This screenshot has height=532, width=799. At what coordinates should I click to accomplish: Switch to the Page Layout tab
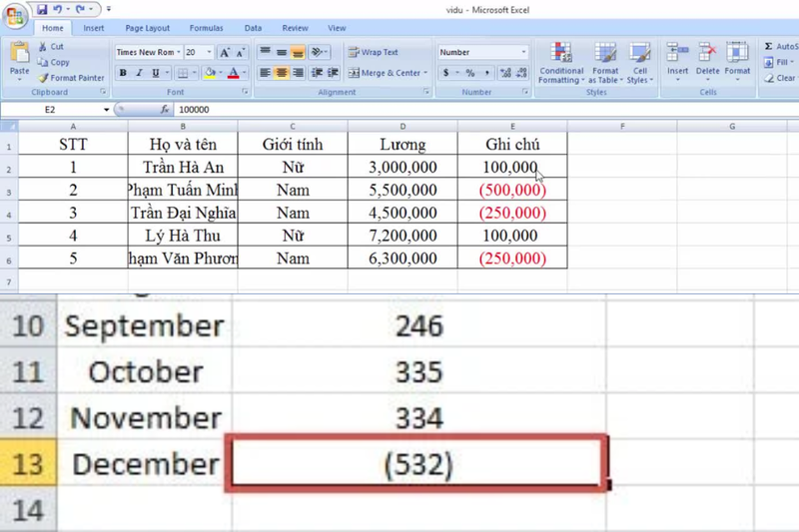147,28
